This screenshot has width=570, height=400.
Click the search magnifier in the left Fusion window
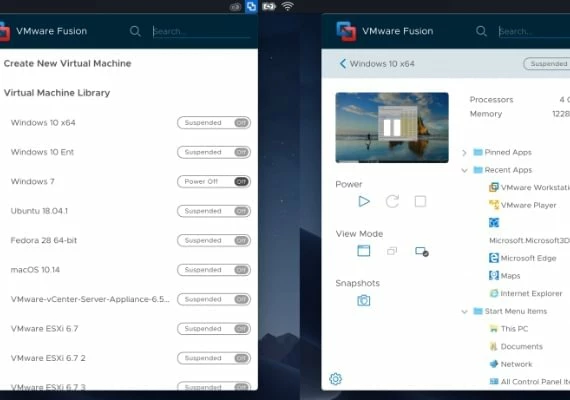[x=135, y=31]
